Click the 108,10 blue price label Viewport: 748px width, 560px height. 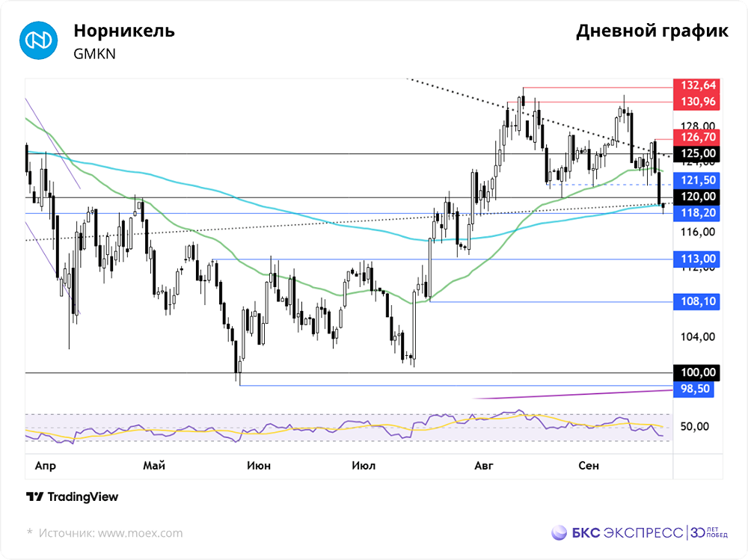tap(696, 301)
